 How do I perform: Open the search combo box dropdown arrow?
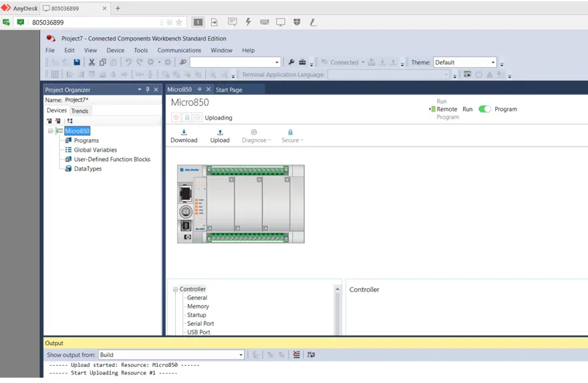point(277,62)
